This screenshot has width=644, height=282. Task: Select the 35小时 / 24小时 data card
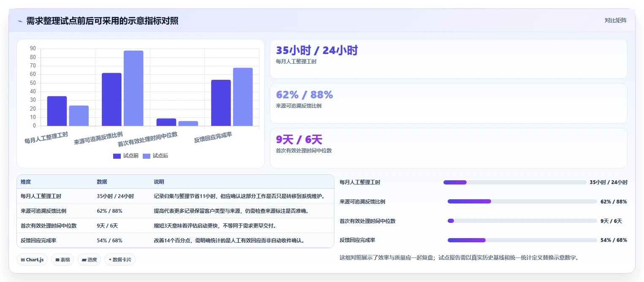click(x=448, y=59)
